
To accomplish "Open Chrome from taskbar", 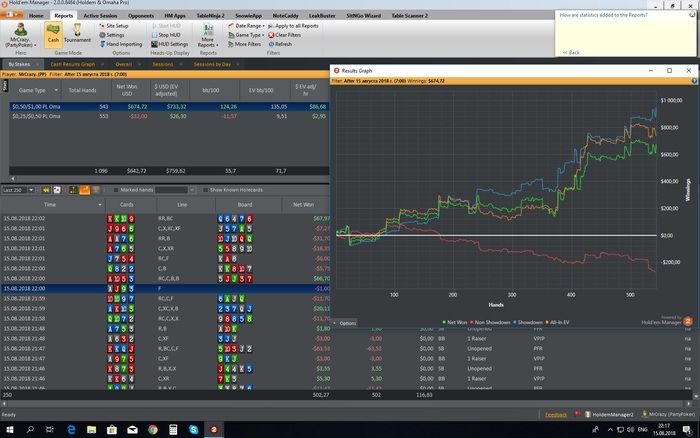I will (153, 430).
